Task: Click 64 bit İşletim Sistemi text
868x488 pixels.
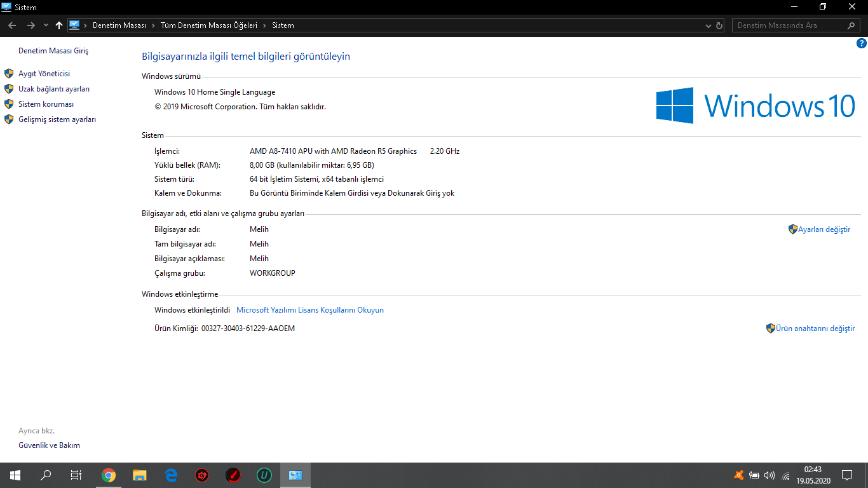Action: coord(316,179)
